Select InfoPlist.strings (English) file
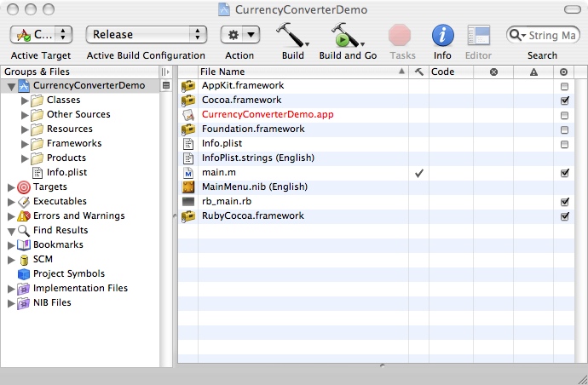588x385 pixels. 258,158
